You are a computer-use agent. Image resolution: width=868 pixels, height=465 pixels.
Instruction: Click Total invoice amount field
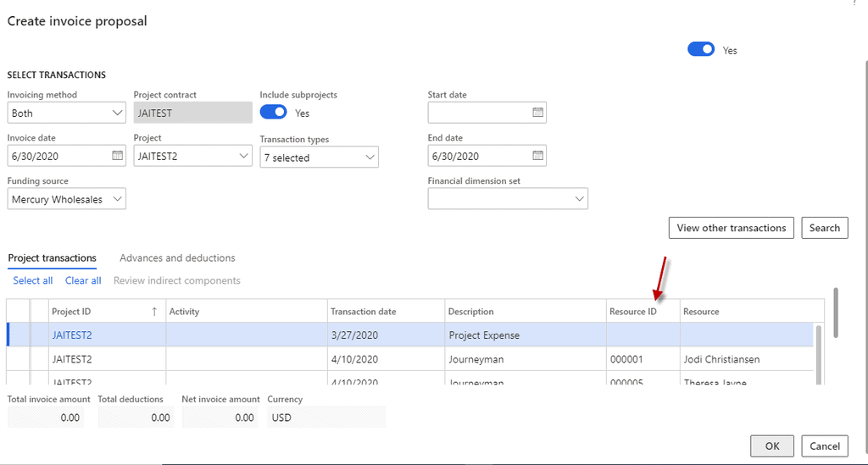point(46,418)
